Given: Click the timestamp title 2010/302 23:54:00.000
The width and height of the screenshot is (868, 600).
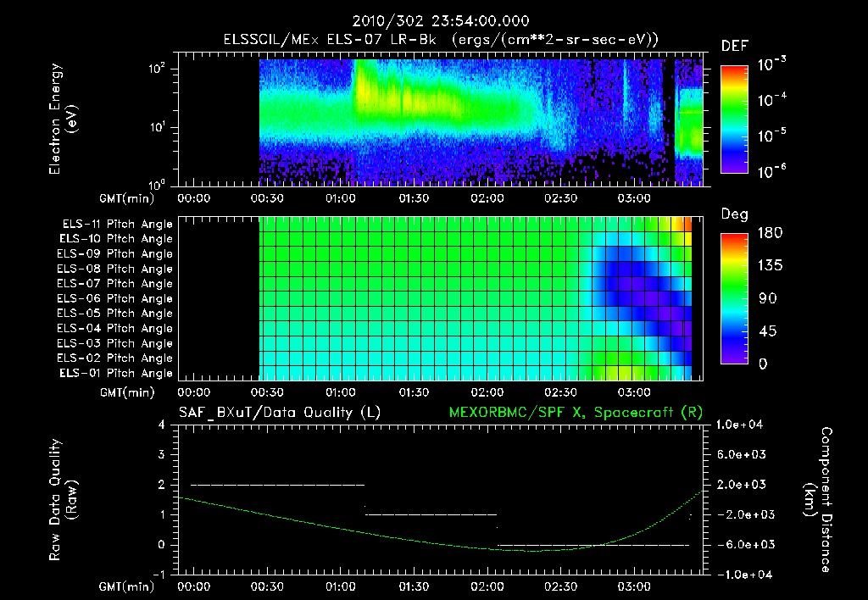Looking at the screenshot, I should (441, 21).
